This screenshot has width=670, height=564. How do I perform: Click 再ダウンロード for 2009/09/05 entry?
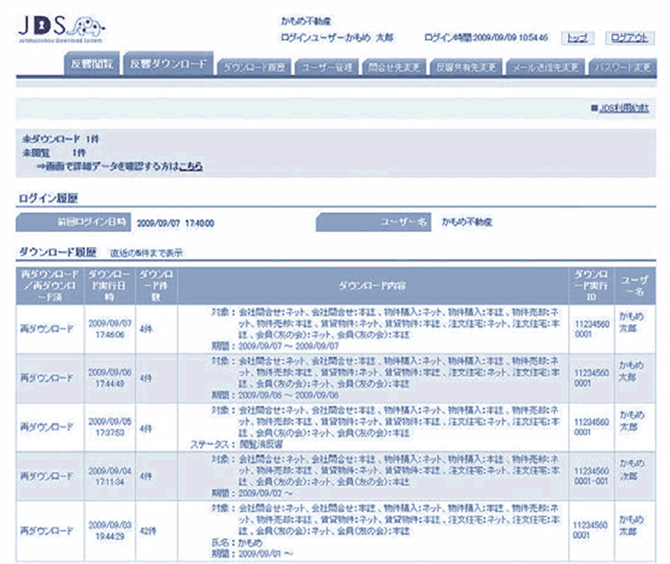[46, 427]
